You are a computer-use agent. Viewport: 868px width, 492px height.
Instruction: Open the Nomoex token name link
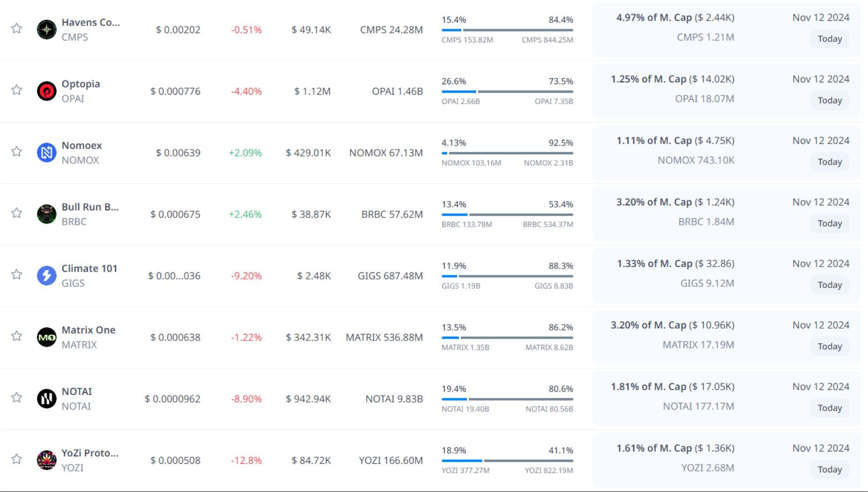pos(82,146)
